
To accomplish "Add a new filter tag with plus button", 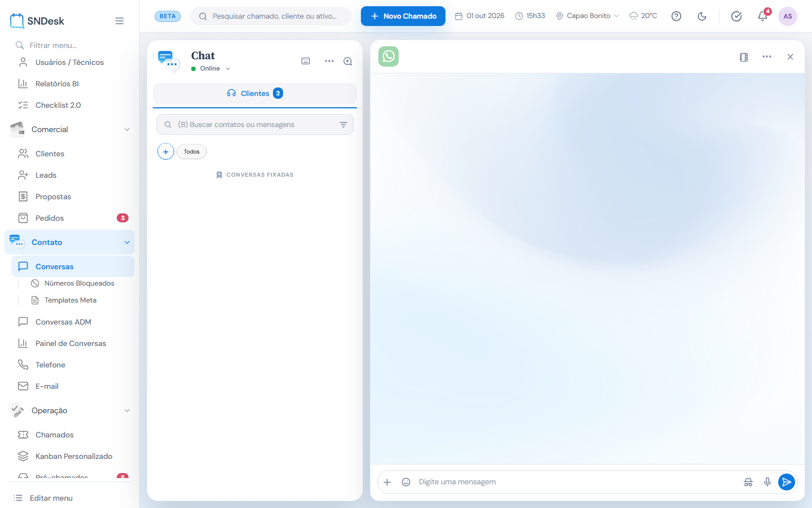I will click(166, 152).
